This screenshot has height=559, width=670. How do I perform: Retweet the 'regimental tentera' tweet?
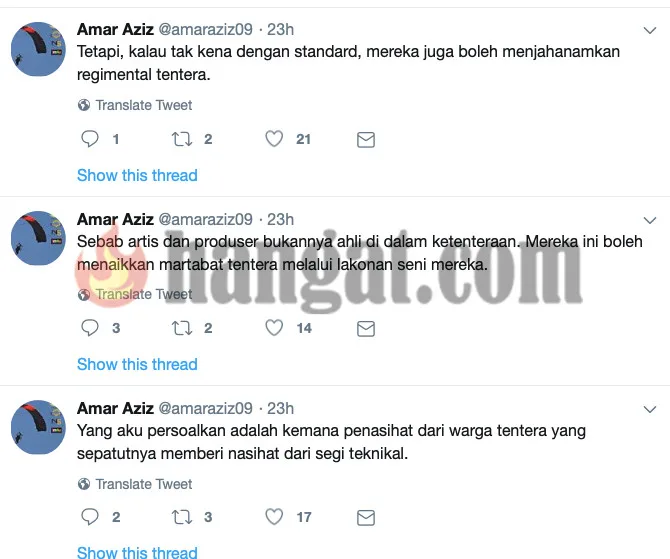click(x=182, y=139)
